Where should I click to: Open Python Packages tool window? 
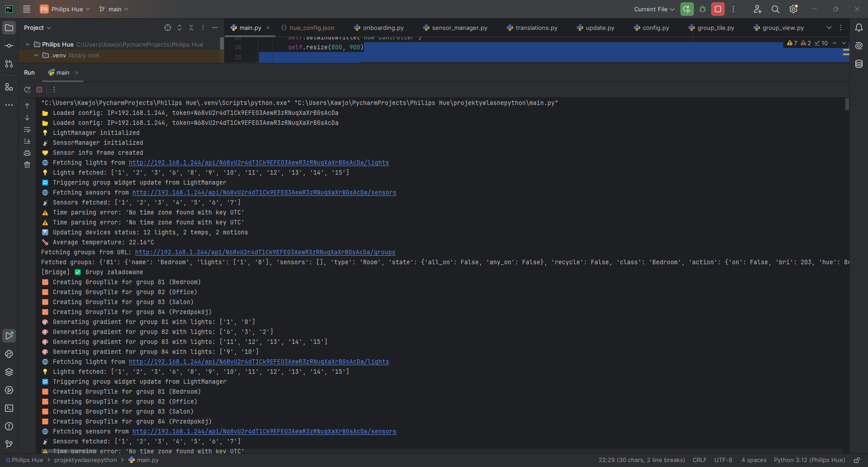9,354
